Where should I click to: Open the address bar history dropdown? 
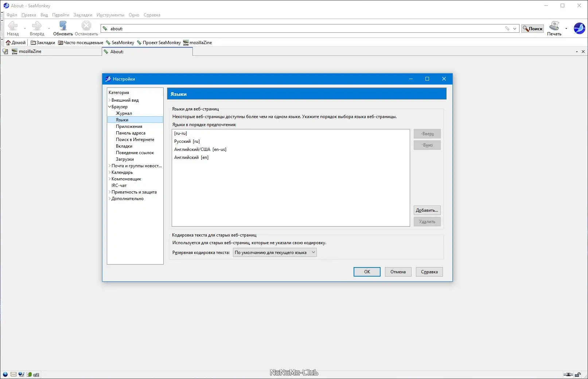[515, 28]
